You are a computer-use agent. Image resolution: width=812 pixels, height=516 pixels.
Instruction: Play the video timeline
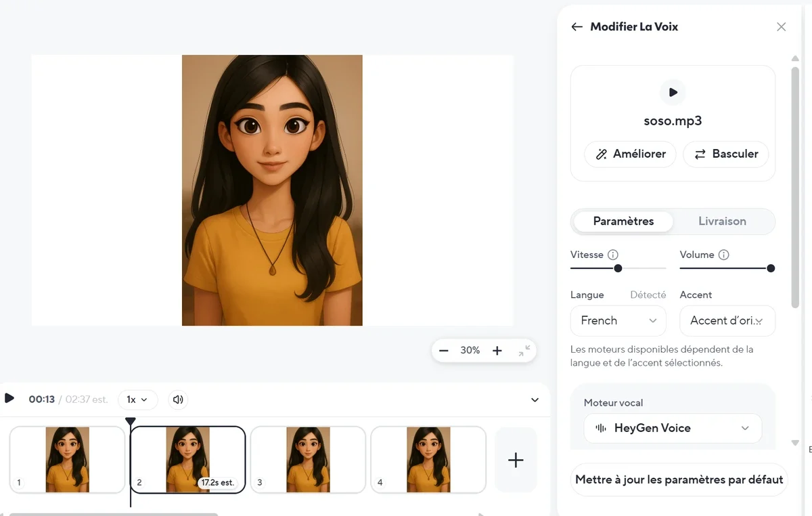pos(9,398)
